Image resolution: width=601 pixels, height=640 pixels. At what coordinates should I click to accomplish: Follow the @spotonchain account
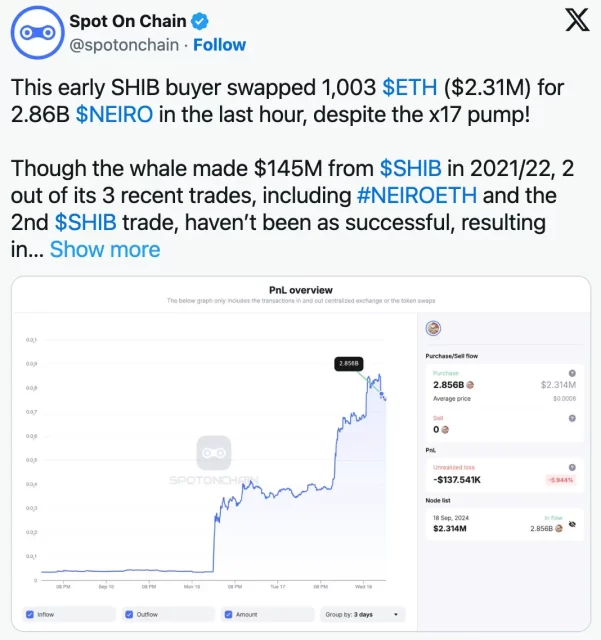(219, 45)
